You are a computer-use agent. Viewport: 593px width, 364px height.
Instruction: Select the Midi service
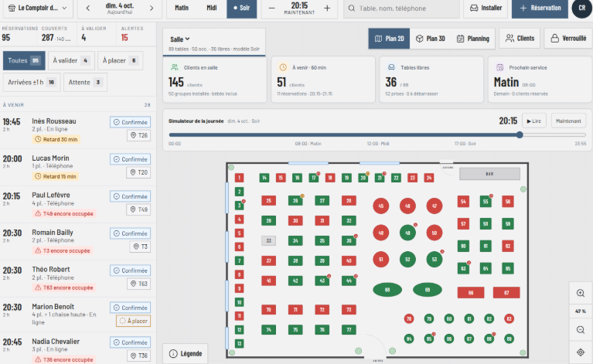(x=212, y=8)
